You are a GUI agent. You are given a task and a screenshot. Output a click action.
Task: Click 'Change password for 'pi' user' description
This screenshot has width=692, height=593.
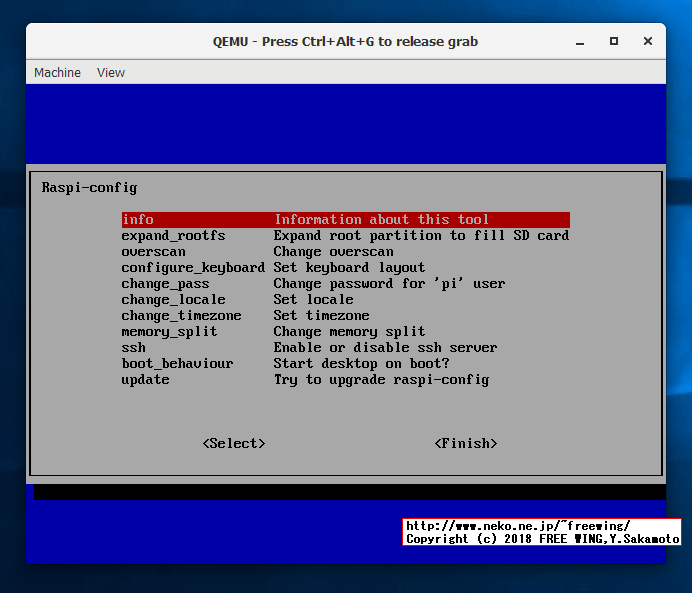pos(389,283)
